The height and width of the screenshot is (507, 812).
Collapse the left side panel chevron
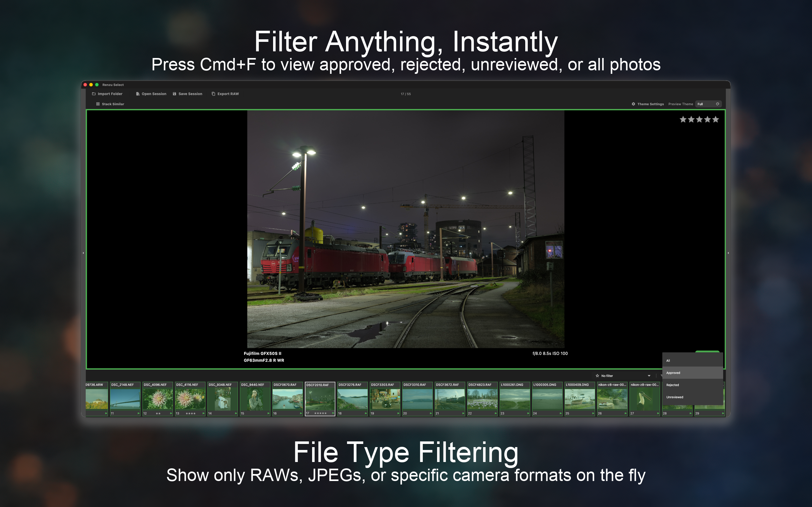pos(83,253)
